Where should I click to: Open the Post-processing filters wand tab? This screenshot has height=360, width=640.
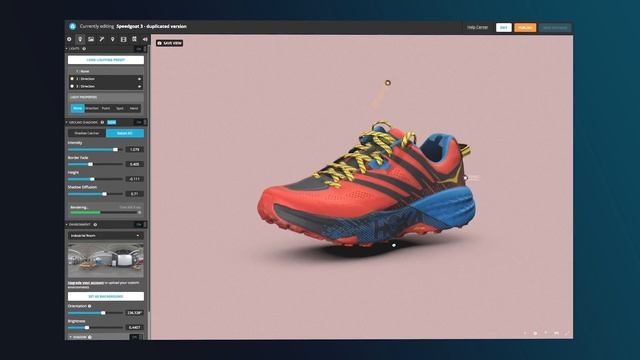pyautogui.click(x=102, y=39)
